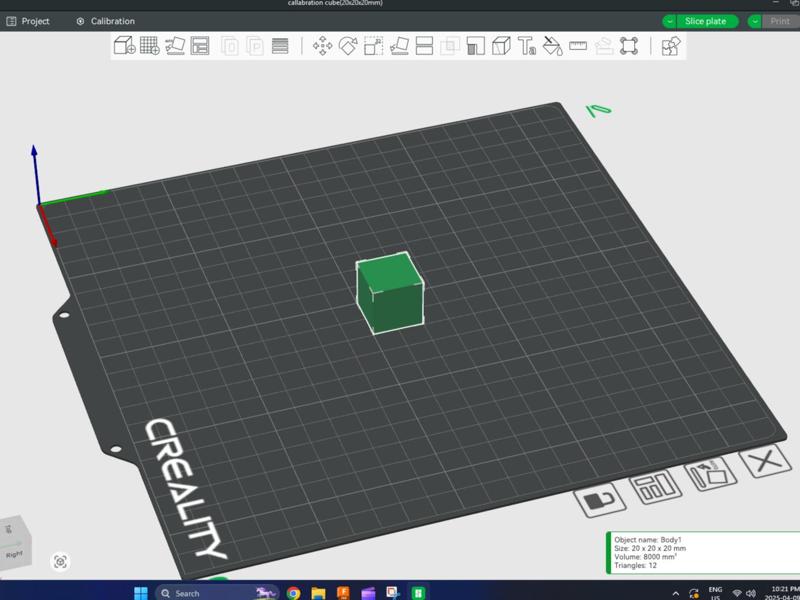Click the greyed-out Mesh boolean icon
The image size is (800, 600).
pos(450,46)
